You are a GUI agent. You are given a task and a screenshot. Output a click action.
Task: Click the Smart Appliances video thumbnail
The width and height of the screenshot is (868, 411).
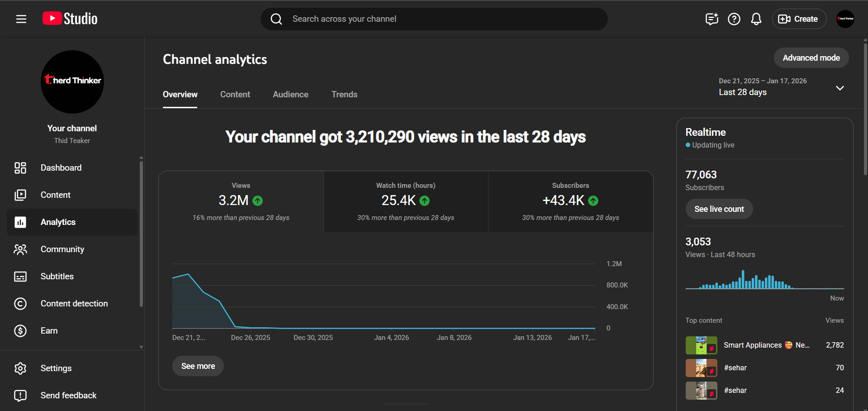click(701, 345)
